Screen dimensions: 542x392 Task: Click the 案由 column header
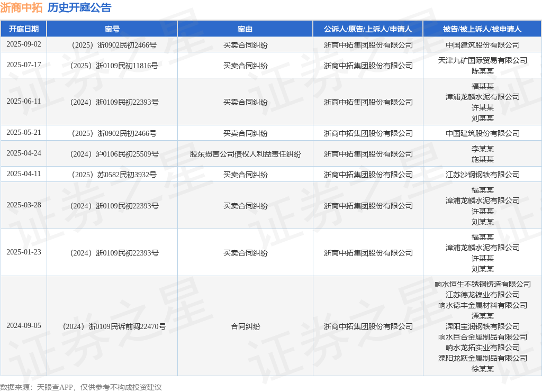tap(245, 29)
